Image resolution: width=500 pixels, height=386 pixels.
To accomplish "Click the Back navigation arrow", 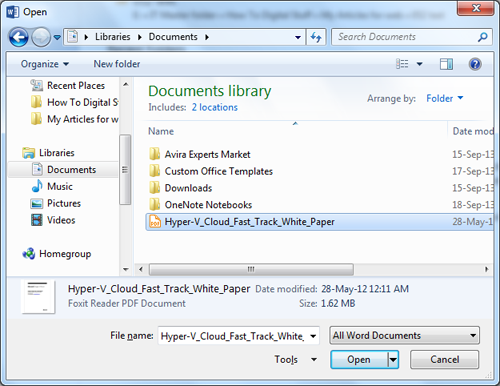I will point(19,37).
